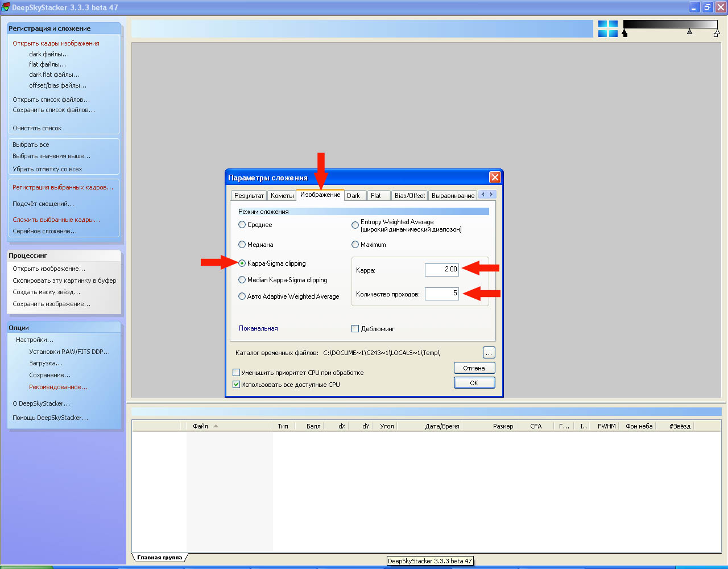Sort the list by the Файл column header
The image size is (728, 569).
(x=200, y=426)
